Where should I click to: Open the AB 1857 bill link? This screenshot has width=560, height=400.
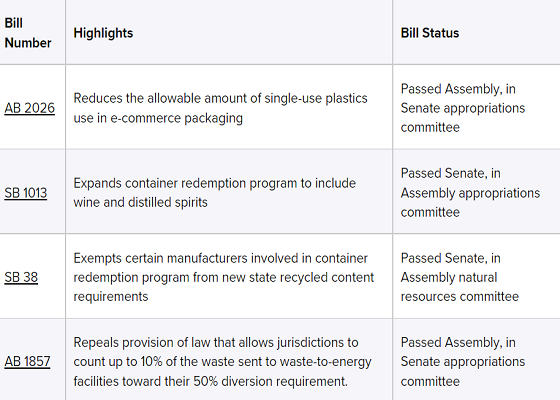(28, 362)
